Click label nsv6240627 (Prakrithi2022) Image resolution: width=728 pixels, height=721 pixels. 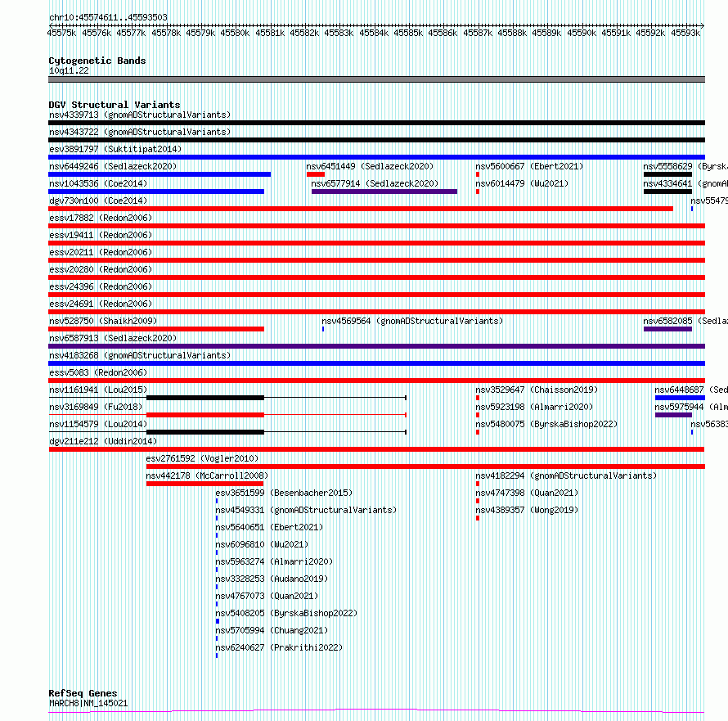(279, 647)
